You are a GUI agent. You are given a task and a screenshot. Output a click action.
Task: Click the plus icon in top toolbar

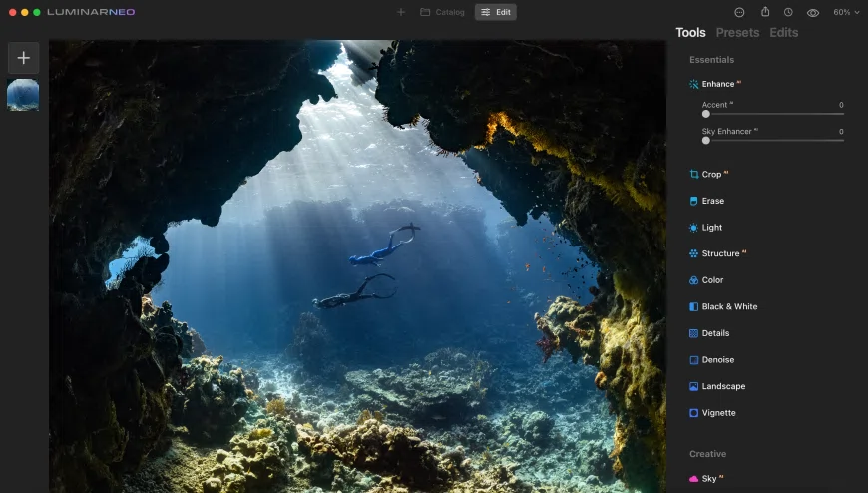[x=401, y=12]
